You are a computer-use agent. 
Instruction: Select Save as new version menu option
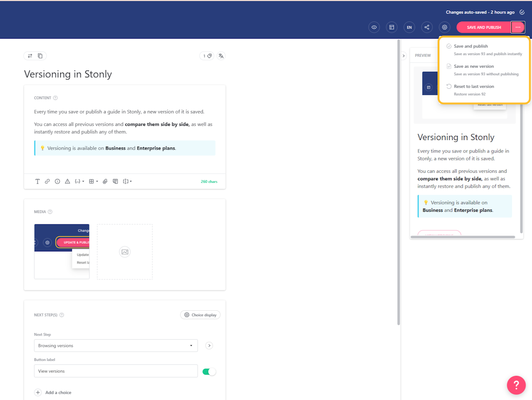point(474,66)
